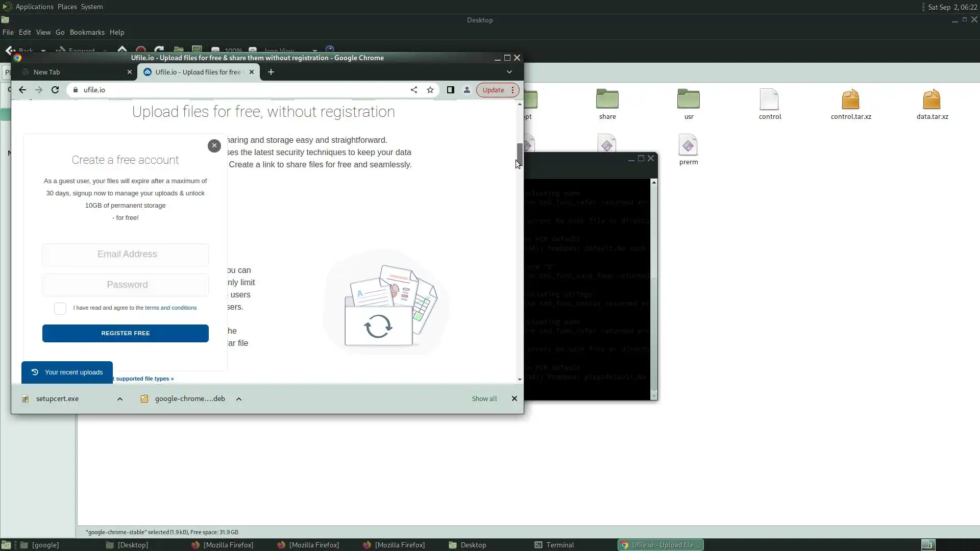
Task: Open the Bookmarks menu in file manager
Action: (x=87, y=32)
